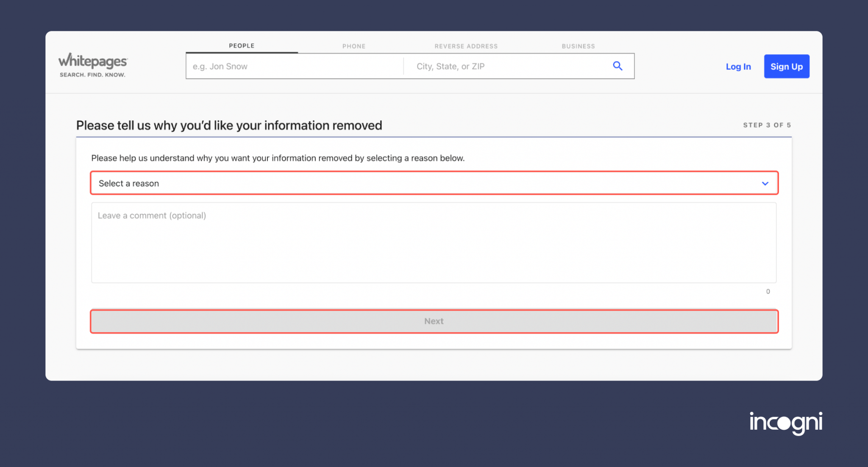
Task: Click the page heading about information removal
Action: [x=229, y=125]
